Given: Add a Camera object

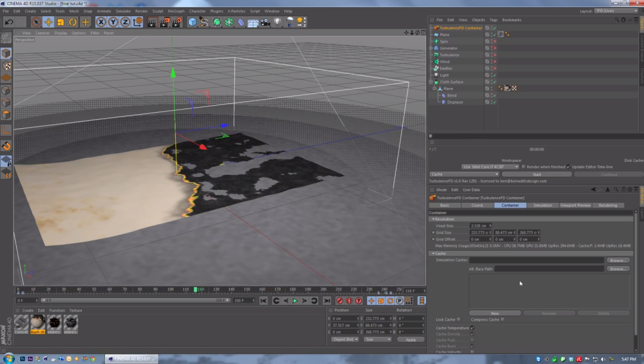Looking at the screenshot, I should click(265, 22).
